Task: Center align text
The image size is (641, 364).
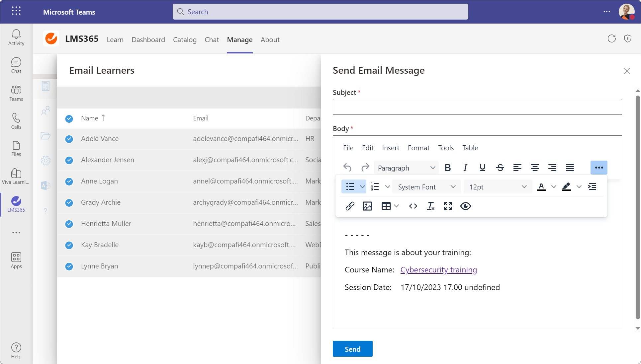Action: 535,168
